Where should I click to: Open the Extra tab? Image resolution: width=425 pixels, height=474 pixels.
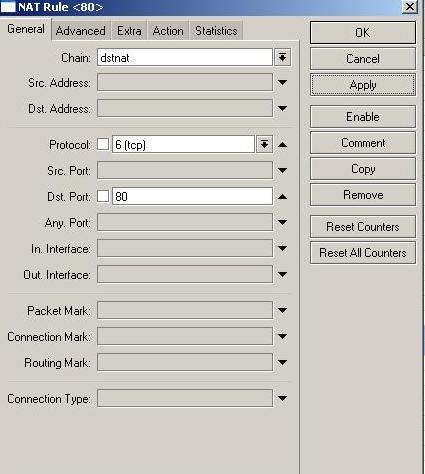[x=129, y=31]
